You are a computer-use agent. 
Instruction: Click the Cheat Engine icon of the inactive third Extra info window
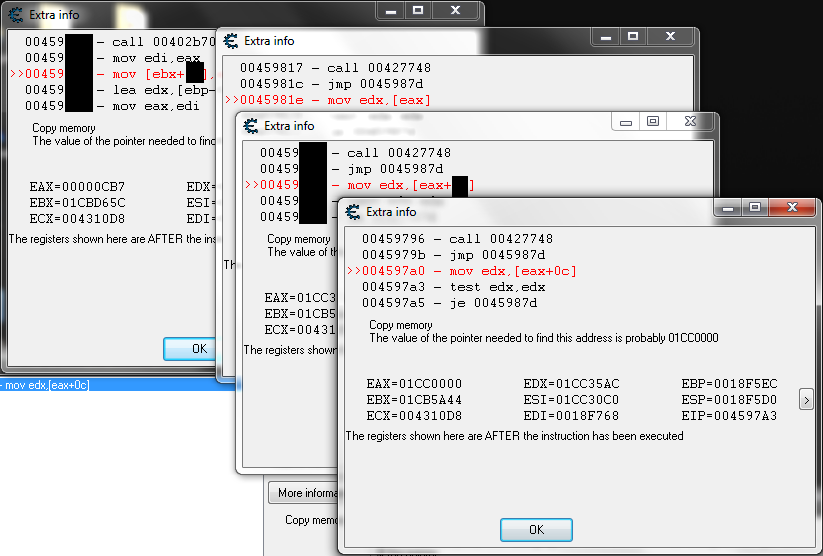[x=251, y=126]
